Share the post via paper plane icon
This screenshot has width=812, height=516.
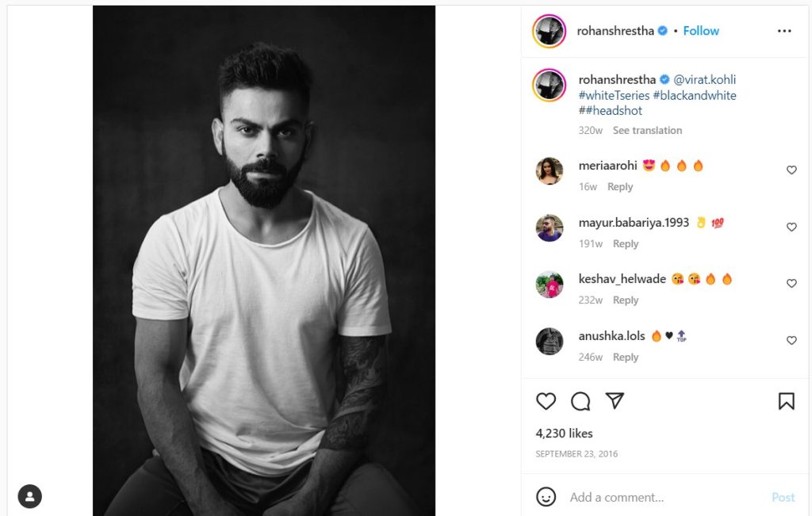(615, 400)
